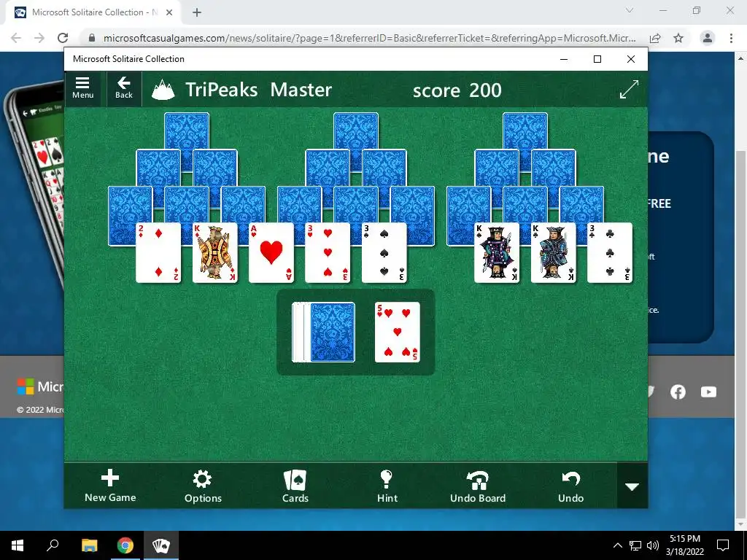Click the Chrome taskbar icon
This screenshot has width=747, height=560.
pyautogui.click(x=125, y=545)
